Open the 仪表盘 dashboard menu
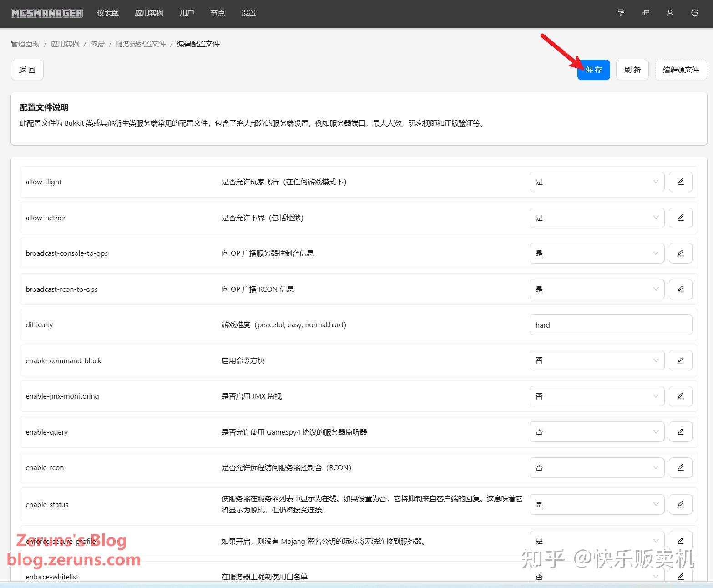 click(x=108, y=13)
